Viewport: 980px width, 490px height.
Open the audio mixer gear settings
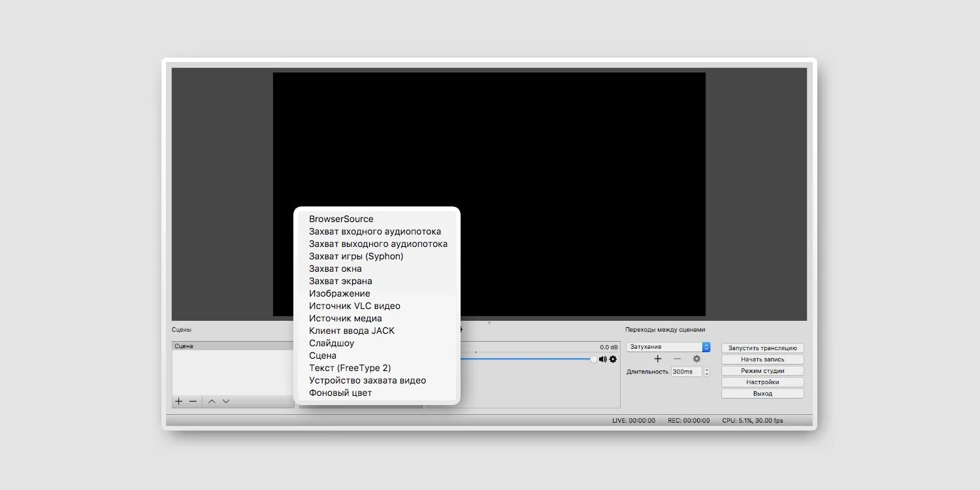(x=613, y=359)
